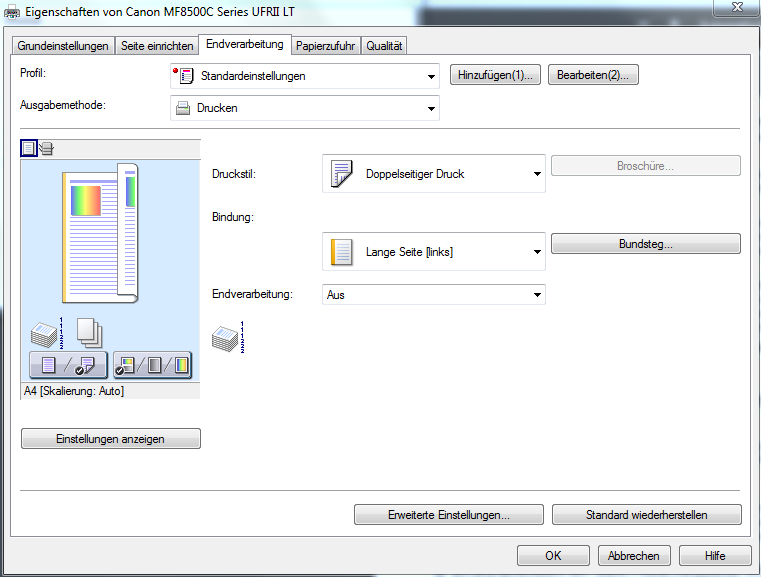Click the Abbrechen button

pos(634,556)
